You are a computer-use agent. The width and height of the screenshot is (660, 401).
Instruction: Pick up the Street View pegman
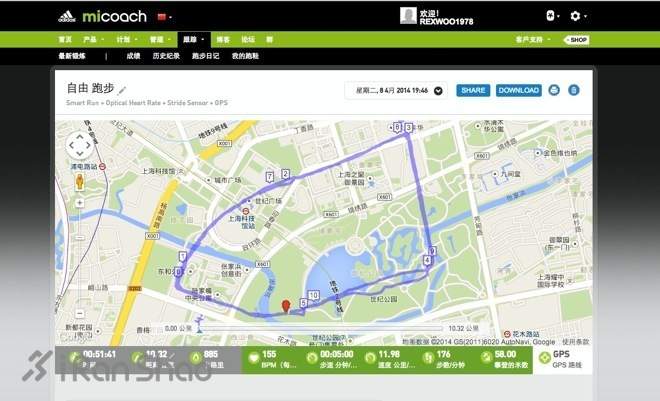80,182
